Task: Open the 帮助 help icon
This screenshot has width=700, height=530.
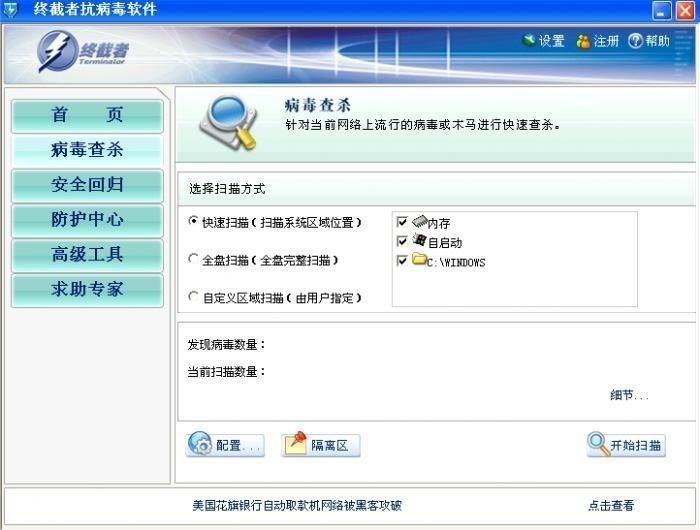Action: (635, 41)
